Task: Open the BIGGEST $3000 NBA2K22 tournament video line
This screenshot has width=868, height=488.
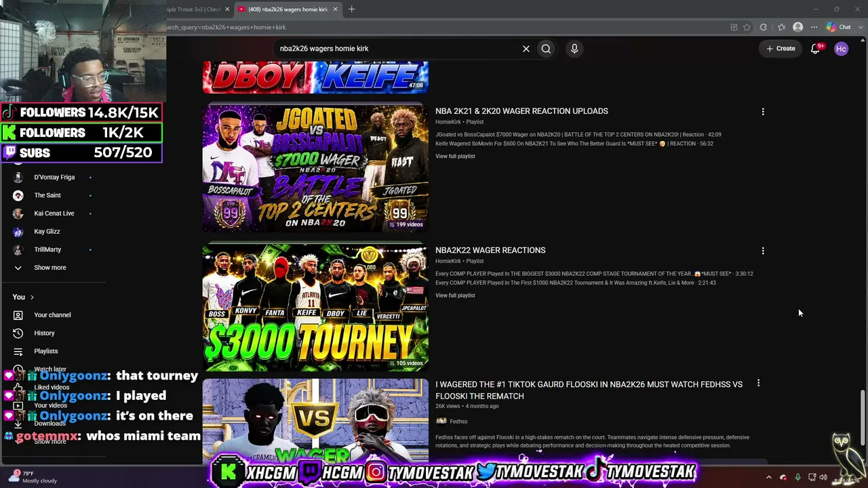Action: coord(594,274)
